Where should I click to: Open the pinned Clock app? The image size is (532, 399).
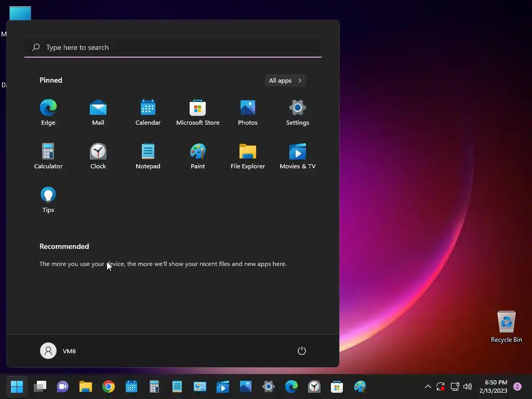(x=98, y=156)
